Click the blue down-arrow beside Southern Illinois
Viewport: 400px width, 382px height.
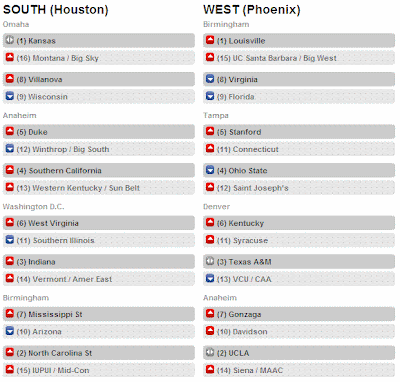coord(10,240)
